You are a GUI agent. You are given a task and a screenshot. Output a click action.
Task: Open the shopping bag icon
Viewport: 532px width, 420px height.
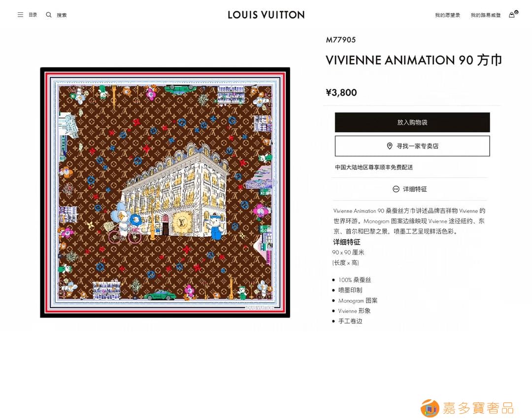(x=512, y=15)
